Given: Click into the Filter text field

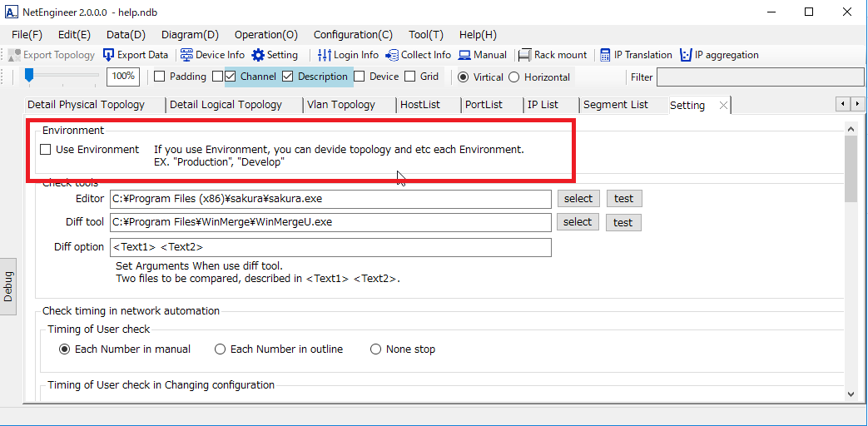Looking at the screenshot, I should point(757,77).
